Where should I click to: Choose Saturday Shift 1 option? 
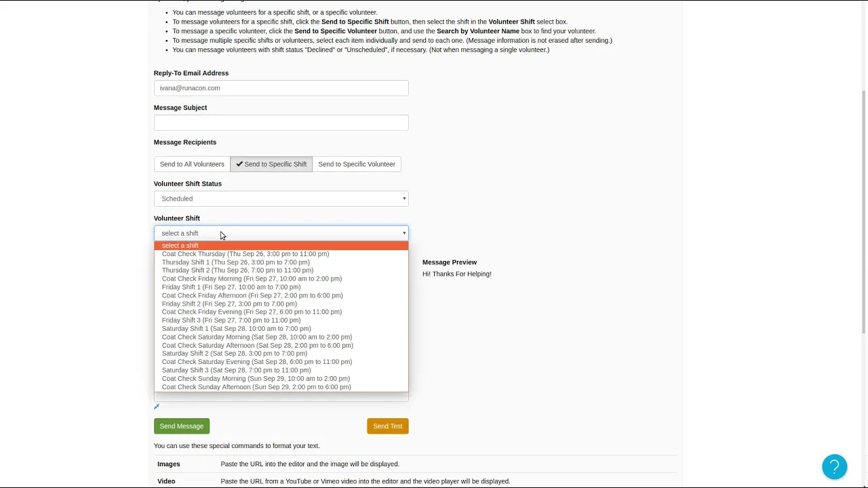tap(281, 329)
